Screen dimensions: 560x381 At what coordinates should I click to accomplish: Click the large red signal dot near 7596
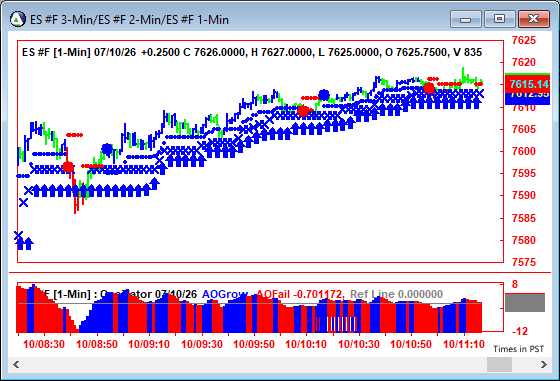click(68, 167)
